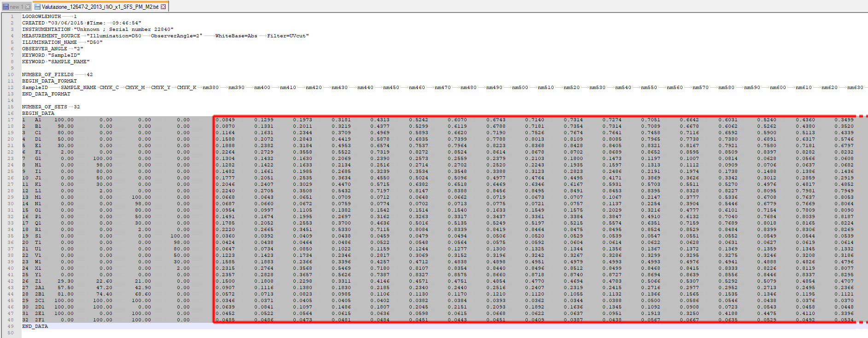Click the "42.90" value in row 2A1
Viewport: 868px width, 338px height.
(143, 288)
